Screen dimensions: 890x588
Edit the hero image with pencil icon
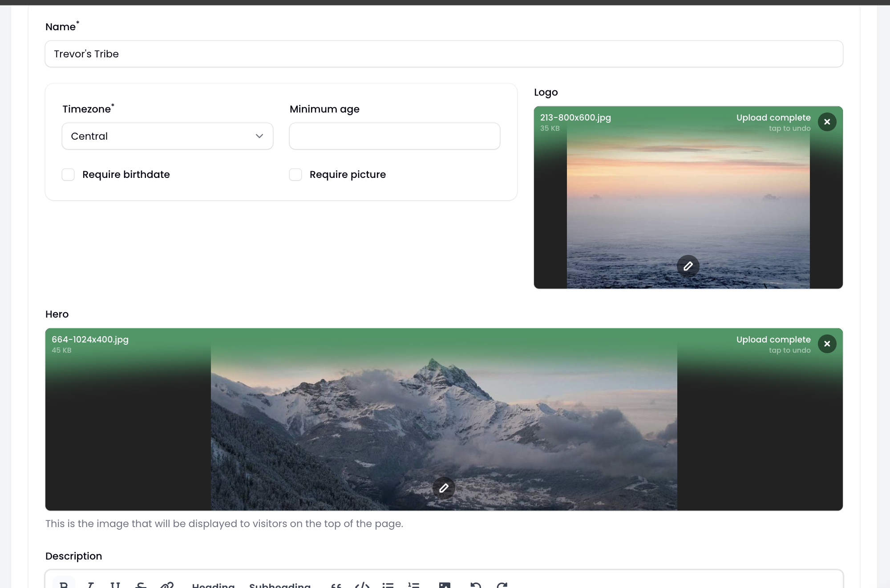pyautogui.click(x=444, y=488)
